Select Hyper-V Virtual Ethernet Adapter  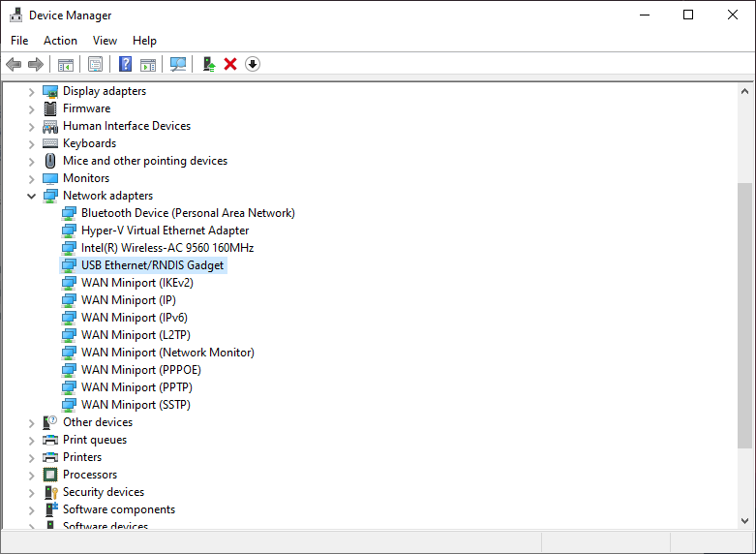point(165,231)
